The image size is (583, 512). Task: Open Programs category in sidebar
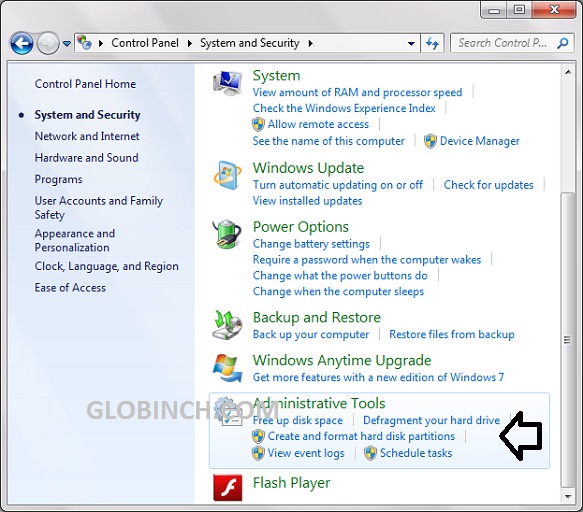58,180
